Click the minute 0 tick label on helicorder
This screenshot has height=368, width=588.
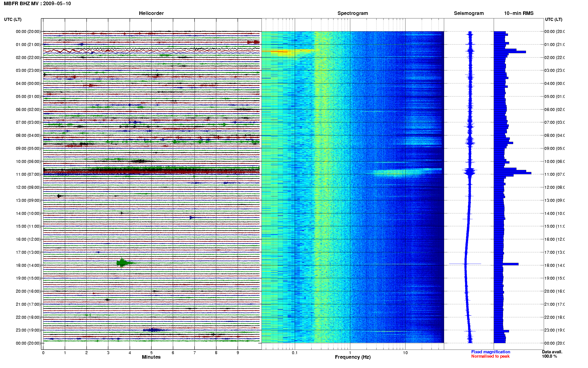pyautogui.click(x=43, y=353)
